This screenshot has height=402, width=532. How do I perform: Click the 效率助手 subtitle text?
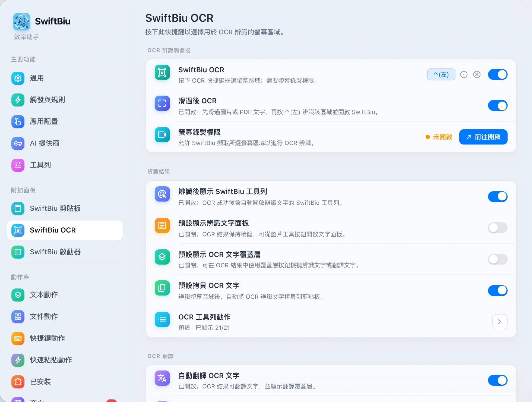(x=26, y=37)
